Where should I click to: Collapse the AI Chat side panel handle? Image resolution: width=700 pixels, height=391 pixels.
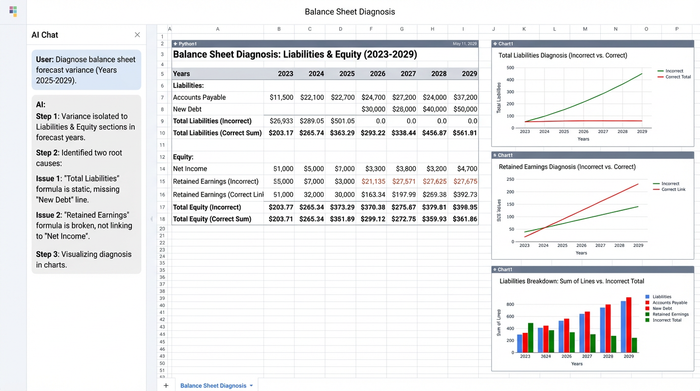tap(151, 219)
